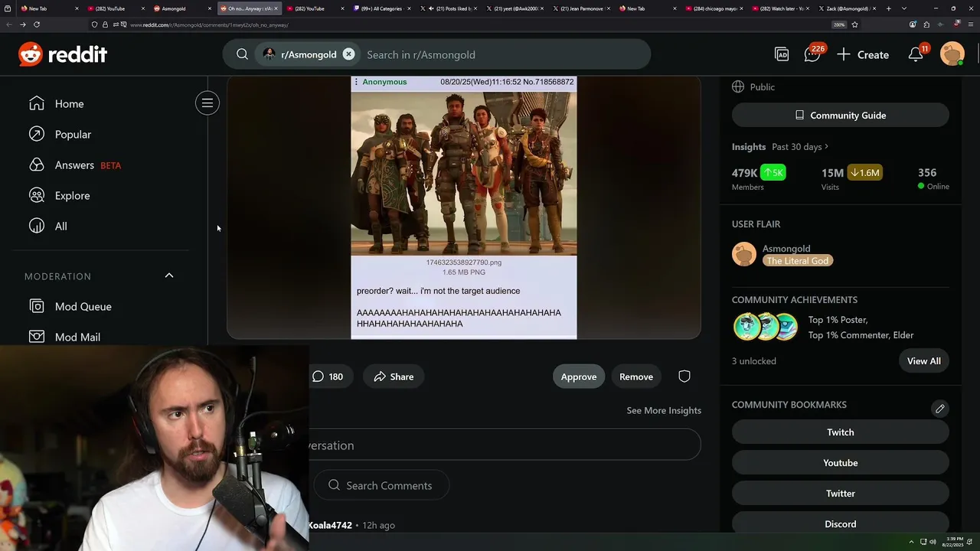The width and height of the screenshot is (980, 551).
Task: Click the Mod Mail envelope icon
Action: click(x=37, y=337)
